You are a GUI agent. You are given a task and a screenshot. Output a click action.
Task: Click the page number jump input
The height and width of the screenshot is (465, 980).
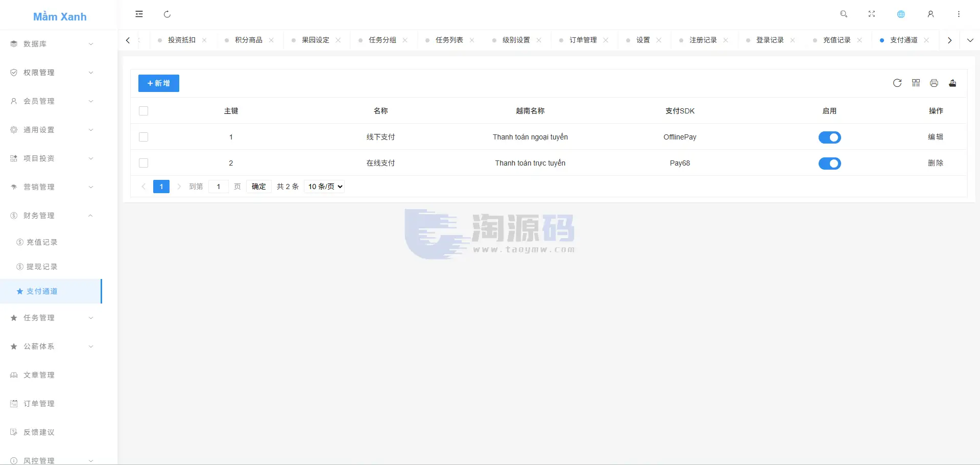tap(219, 187)
